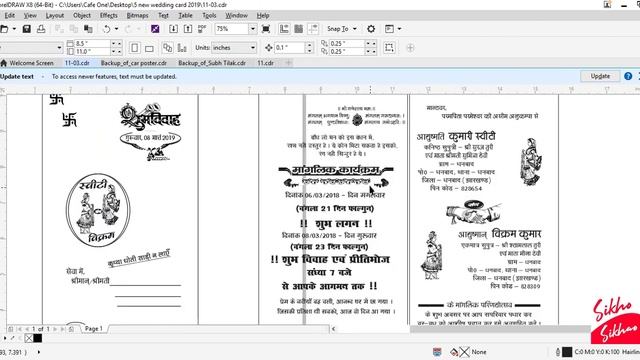Open the Units inches dropdown
This screenshot has height=360, width=640.
(x=253, y=48)
